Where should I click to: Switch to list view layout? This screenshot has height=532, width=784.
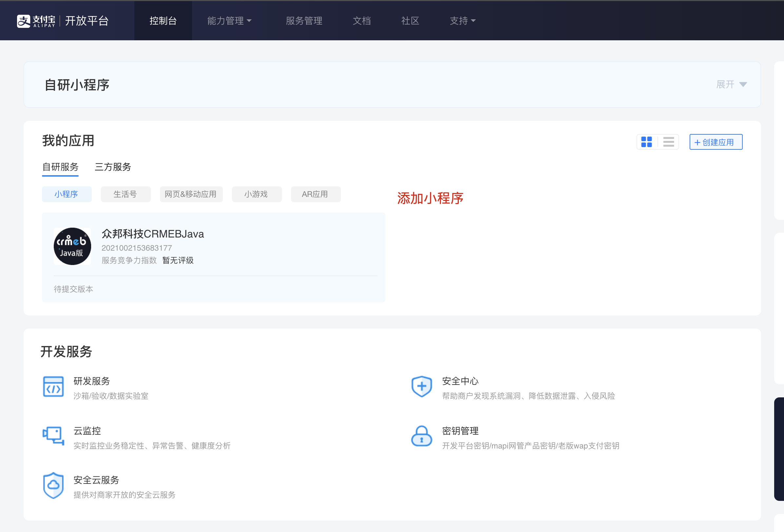668,142
